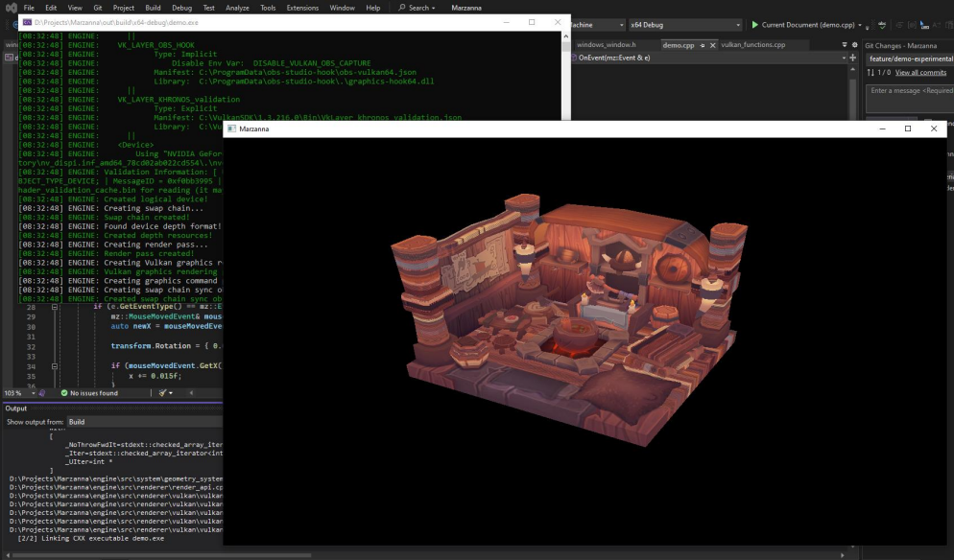This screenshot has height=560, width=954.
Task: Open the Debug menu
Action: (181, 8)
